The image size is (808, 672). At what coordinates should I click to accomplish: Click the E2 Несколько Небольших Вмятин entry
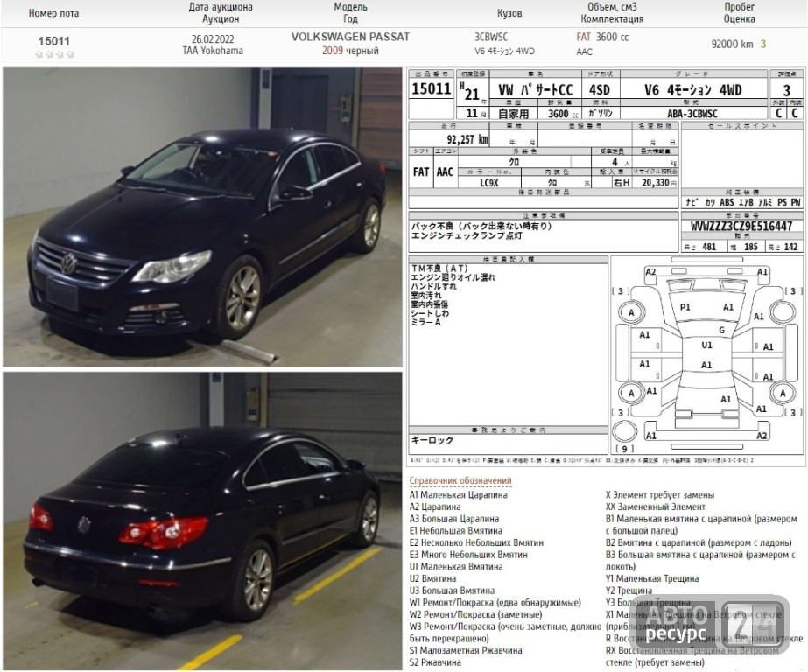[x=476, y=542]
